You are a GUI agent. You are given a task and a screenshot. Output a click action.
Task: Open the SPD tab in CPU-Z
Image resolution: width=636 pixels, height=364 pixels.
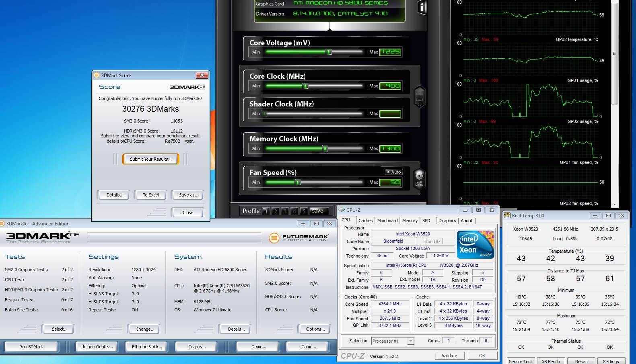[x=426, y=221]
